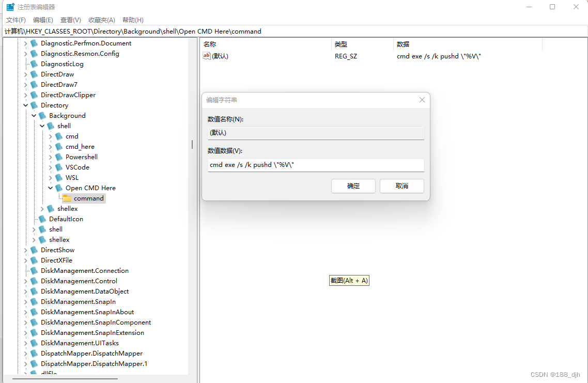Expand the cmd_here key
The image size is (588, 383).
[x=50, y=146]
